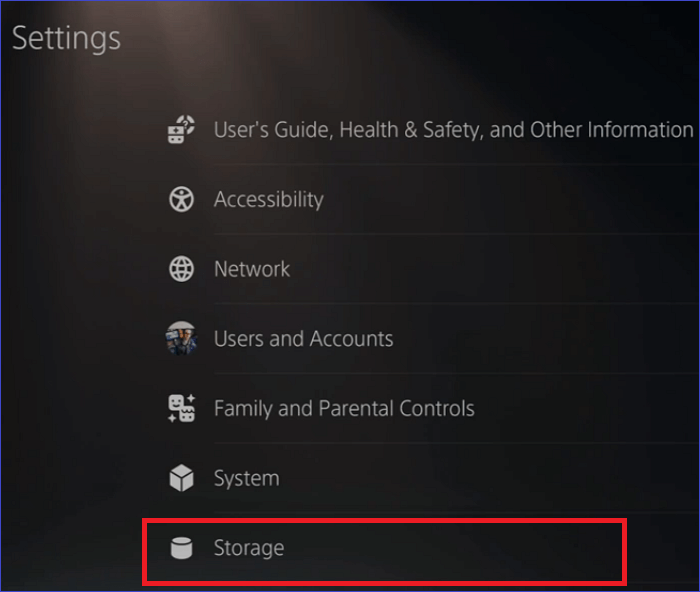Click the Network globe icon
Viewport: 700px width, 592px height.
[x=181, y=269]
